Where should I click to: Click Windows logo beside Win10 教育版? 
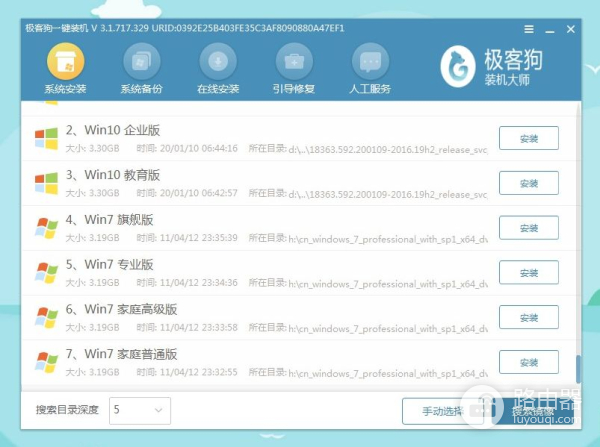point(46,183)
